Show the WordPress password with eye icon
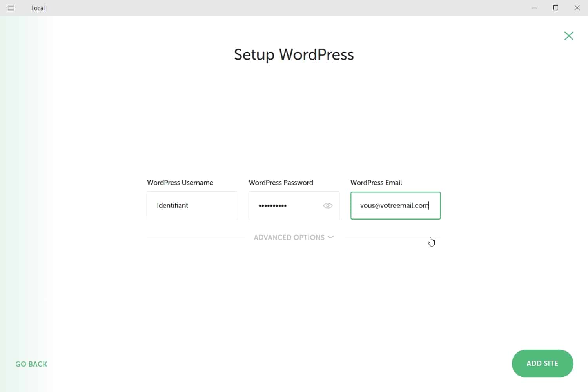This screenshot has width=588, height=392. [328, 205]
